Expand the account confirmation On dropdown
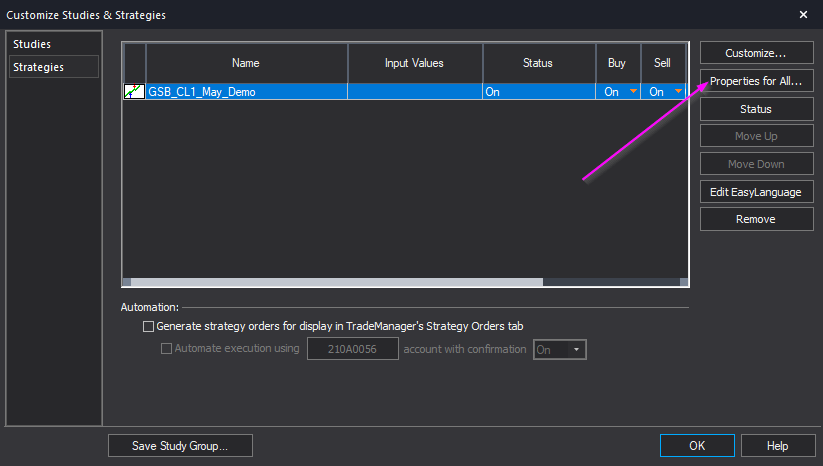823x466 pixels. [576, 350]
